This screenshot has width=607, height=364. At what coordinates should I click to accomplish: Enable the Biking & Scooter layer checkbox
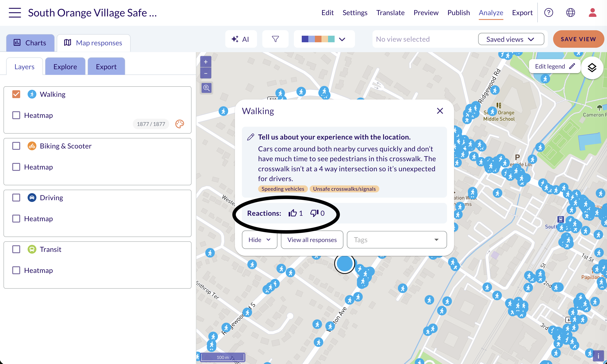16,146
